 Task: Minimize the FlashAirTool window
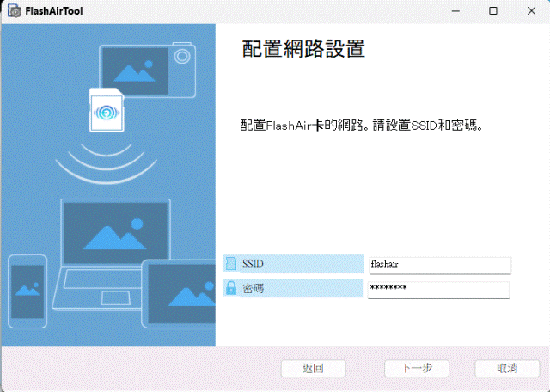455,11
